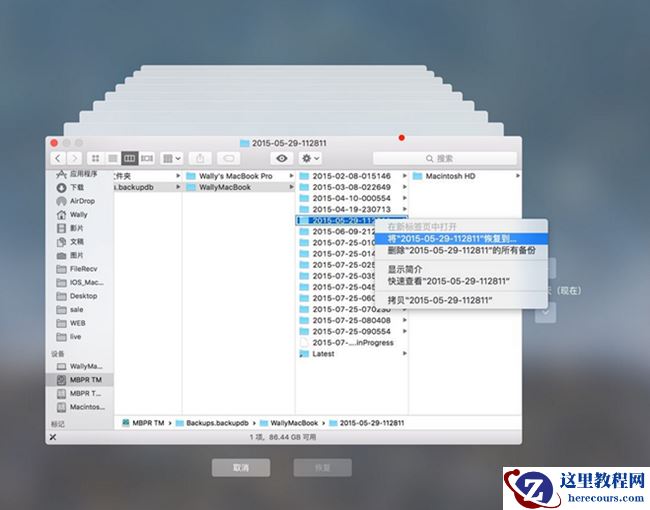Select Macintos... device in sidebar

(x=79, y=407)
